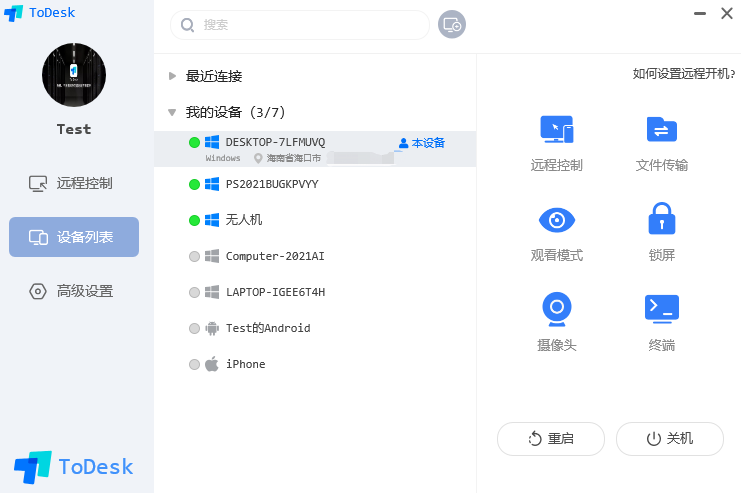The height and width of the screenshot is (493, 741).
Task: Launch the 终端 terminal icon
Action: [x=662, y=309]
